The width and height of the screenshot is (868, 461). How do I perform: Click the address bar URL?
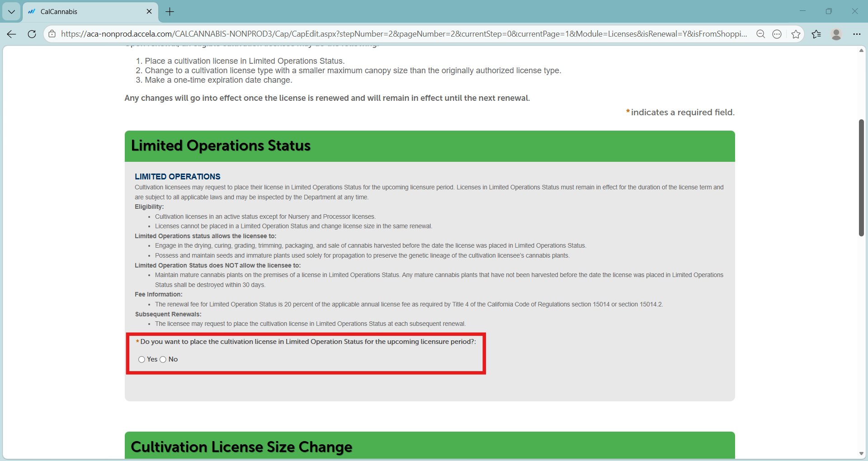tap(404, 34)
